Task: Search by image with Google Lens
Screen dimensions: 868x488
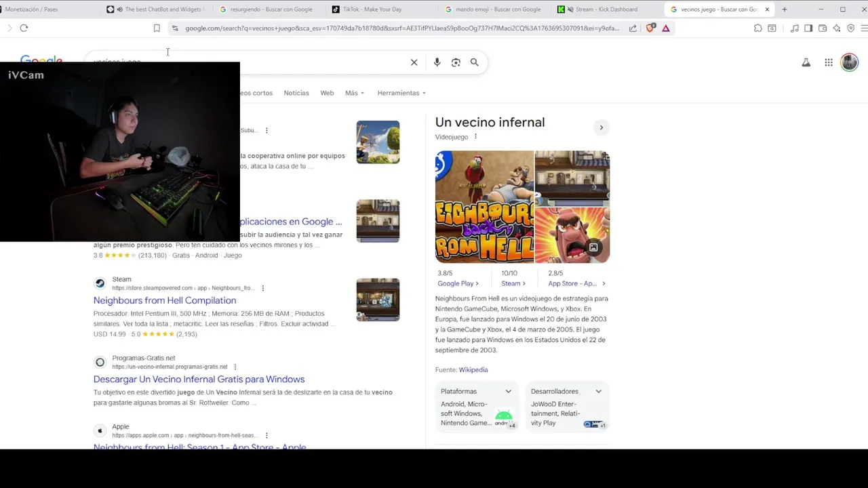Action: (x=456, y=62)
